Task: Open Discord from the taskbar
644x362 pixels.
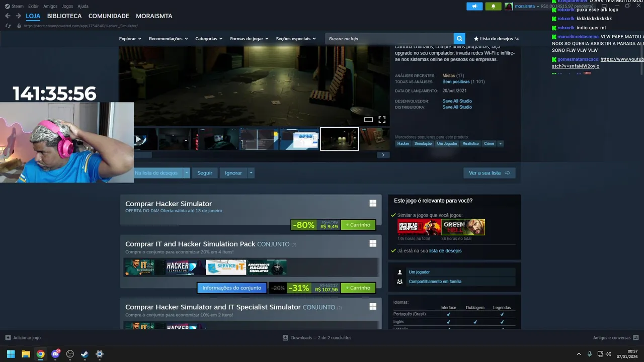Action: click(55, 354)
